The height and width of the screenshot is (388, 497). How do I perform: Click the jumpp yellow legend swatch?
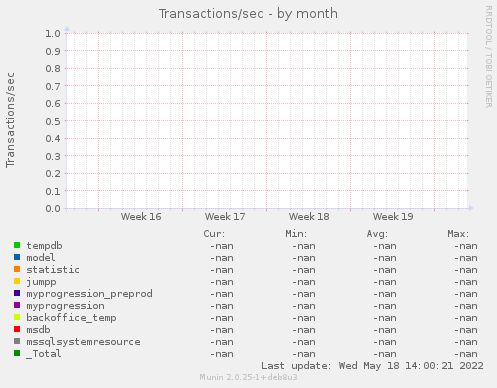pyautogui.click(x=17, y=281)
